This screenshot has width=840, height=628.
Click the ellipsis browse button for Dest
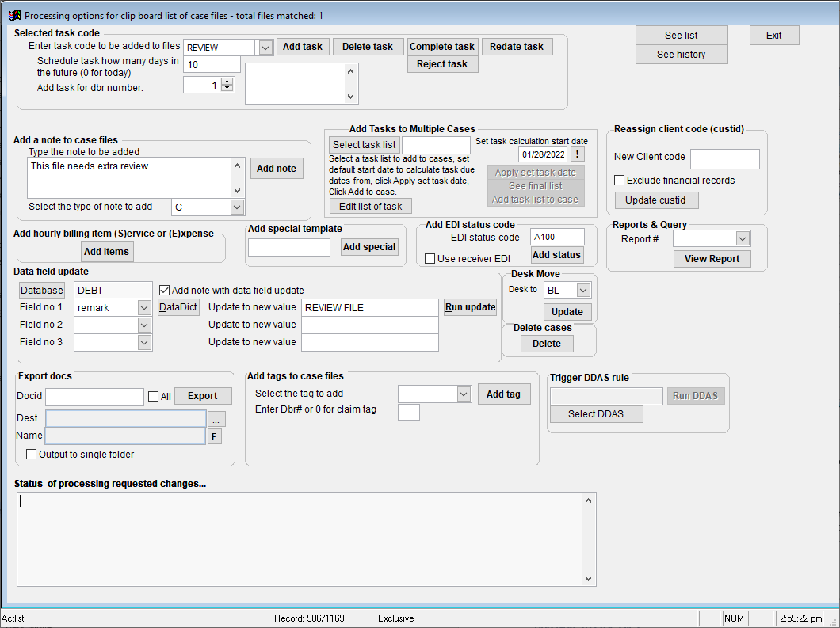216,419
